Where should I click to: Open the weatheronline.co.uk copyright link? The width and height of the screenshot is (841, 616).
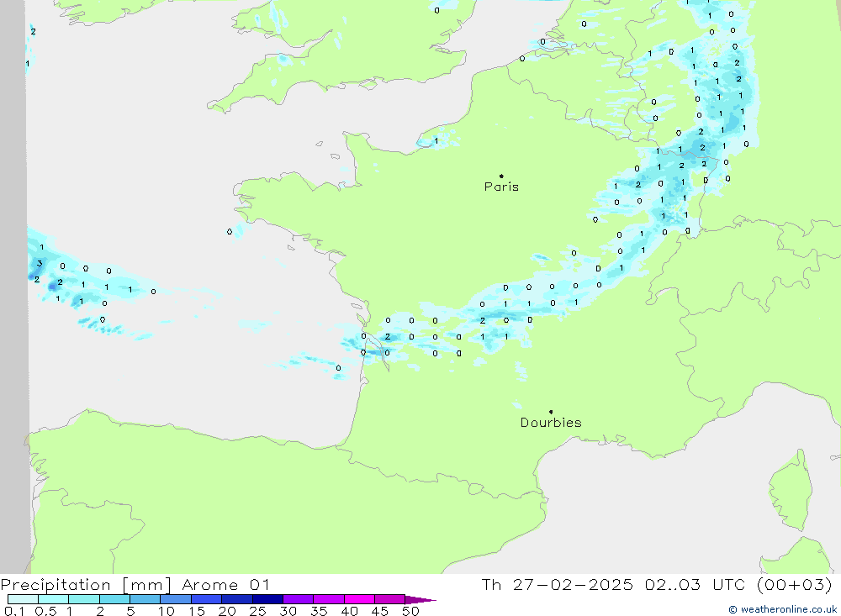[782, 609]
